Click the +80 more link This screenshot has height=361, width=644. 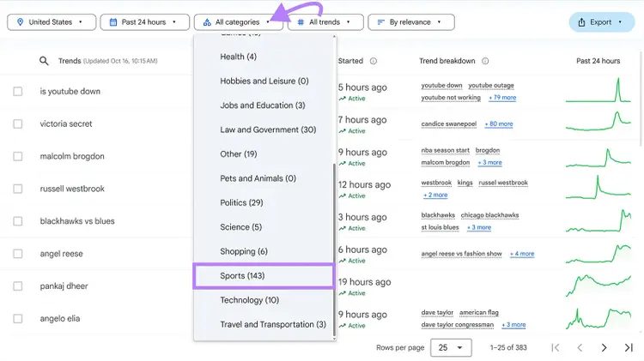tap(499, 123)
